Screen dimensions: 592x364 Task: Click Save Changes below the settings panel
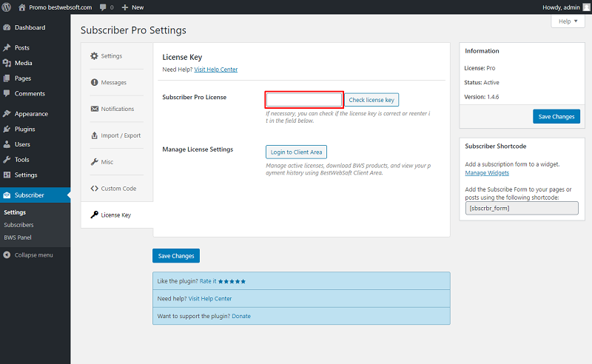click(176, 256)
